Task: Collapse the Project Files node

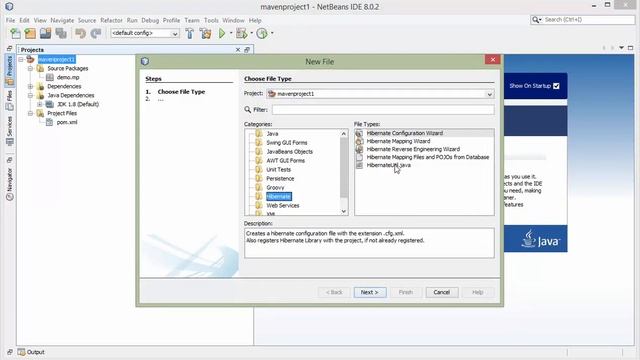Action: pos(30,113)
